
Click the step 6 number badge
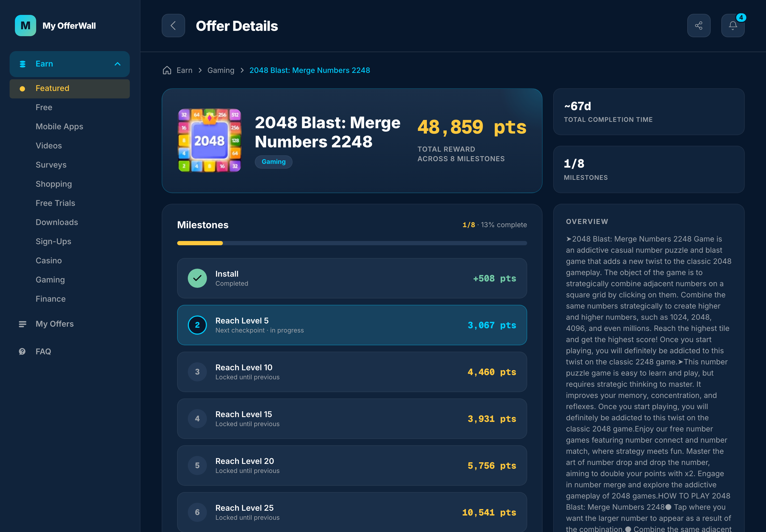tap(197, 512)
